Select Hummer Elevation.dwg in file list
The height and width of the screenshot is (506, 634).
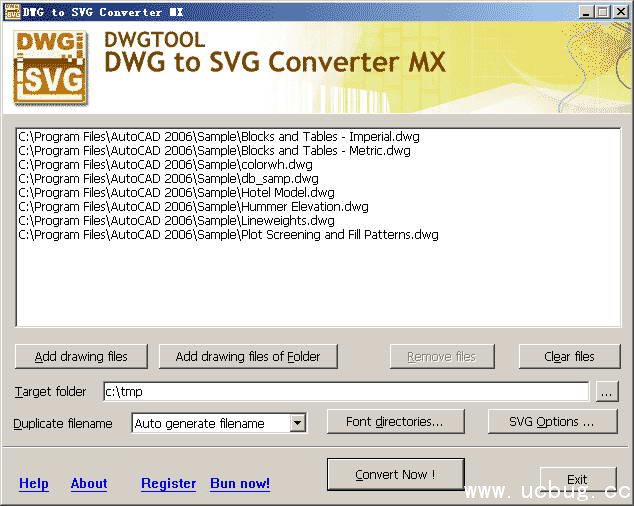click(x=193, y=207)
